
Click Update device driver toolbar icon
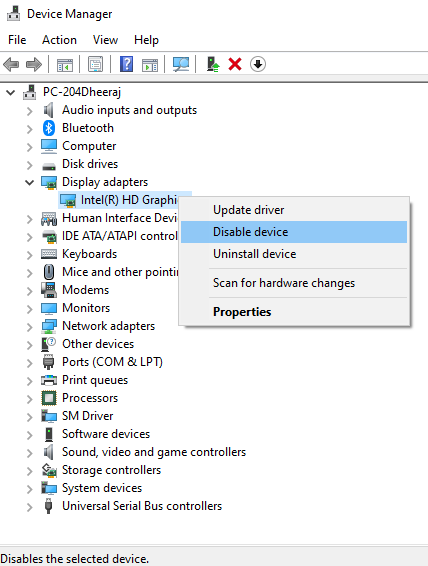tap(213, 65)
